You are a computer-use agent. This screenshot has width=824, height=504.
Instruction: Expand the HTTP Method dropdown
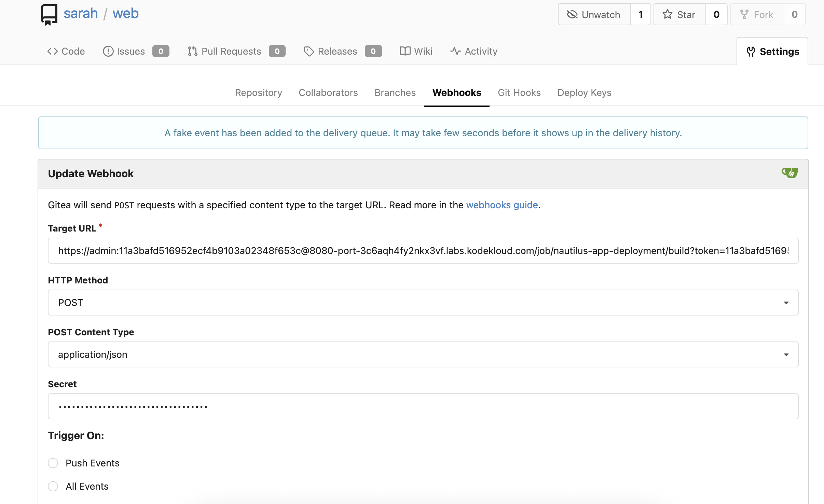(423, 303)
